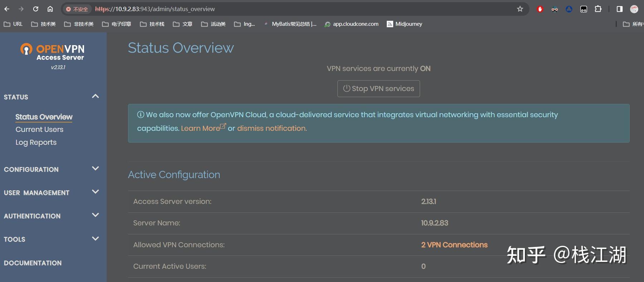
Task: Expand the USER MANAGEMENT section
Action: tap(95, 192)
